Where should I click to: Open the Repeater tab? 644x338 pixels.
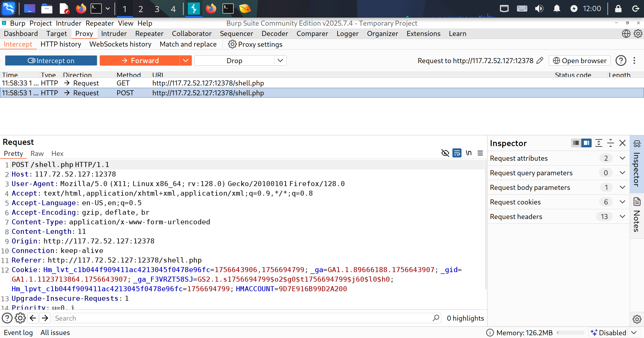[x=149, y=33]
